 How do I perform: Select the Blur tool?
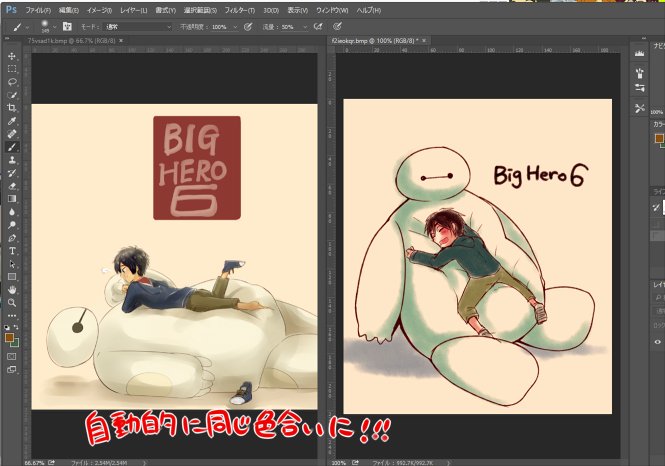point(12,212)
